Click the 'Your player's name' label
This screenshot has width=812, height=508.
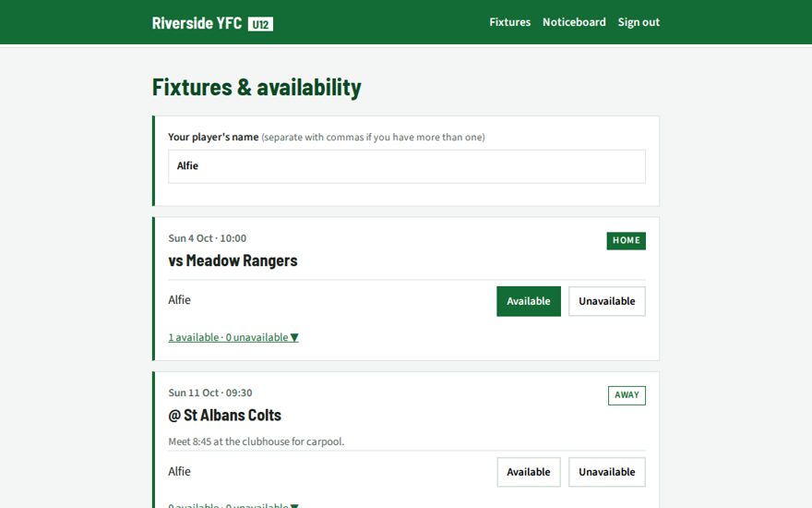coord(213,137)
